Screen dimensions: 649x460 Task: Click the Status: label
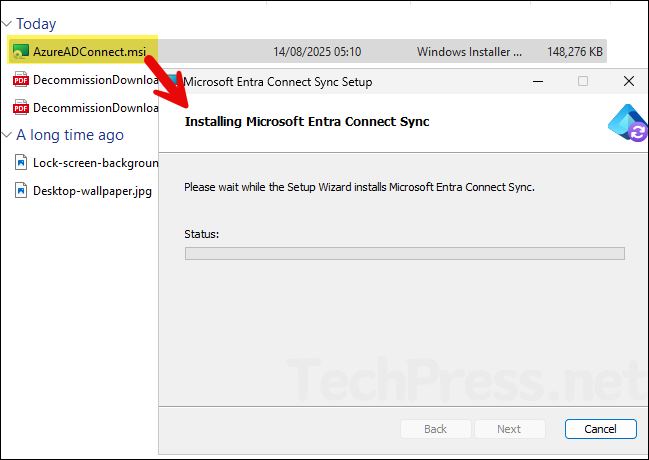point(202,234)
